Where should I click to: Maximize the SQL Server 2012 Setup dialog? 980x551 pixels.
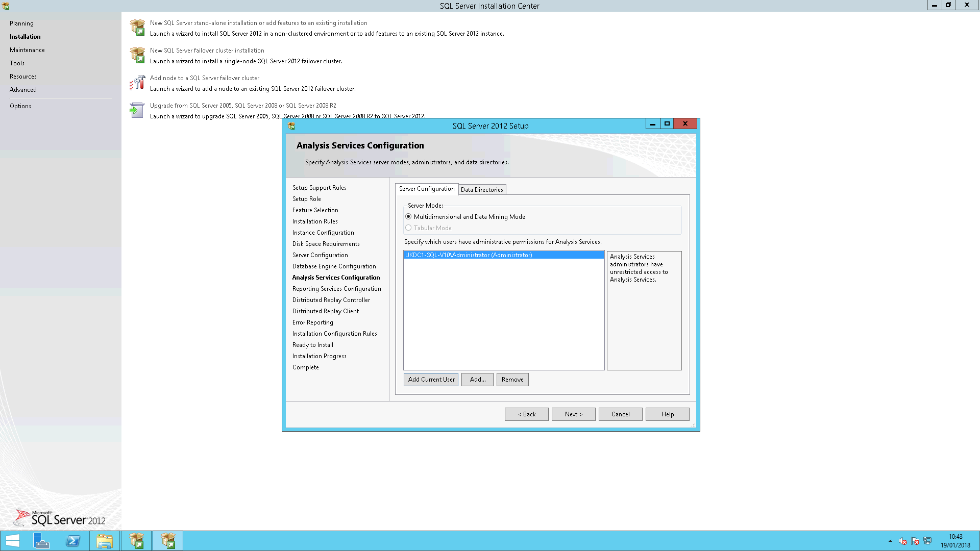[667, 123]
